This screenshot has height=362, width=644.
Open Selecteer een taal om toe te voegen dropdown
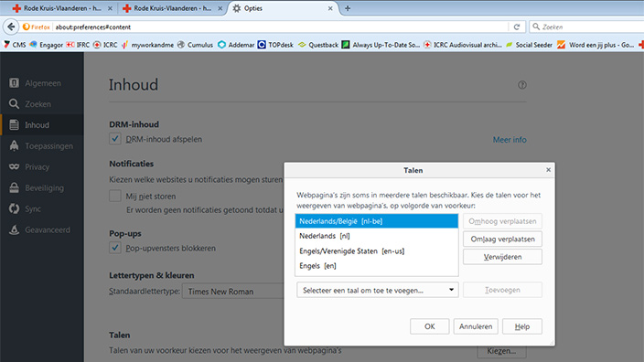tap(378, 290)
